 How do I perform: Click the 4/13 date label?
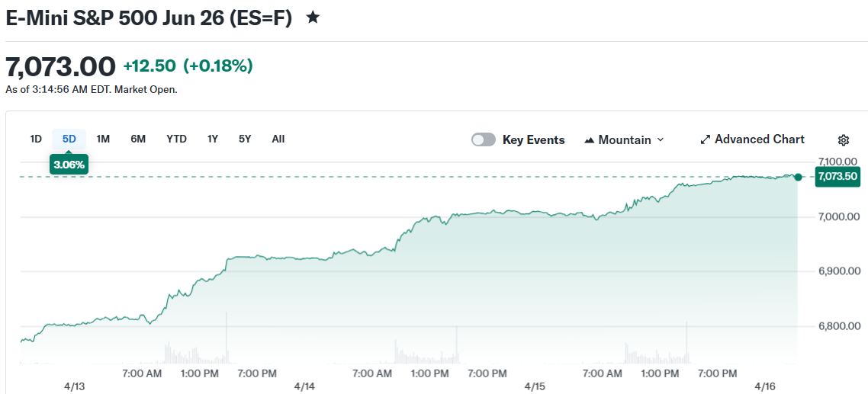point(76,386)
